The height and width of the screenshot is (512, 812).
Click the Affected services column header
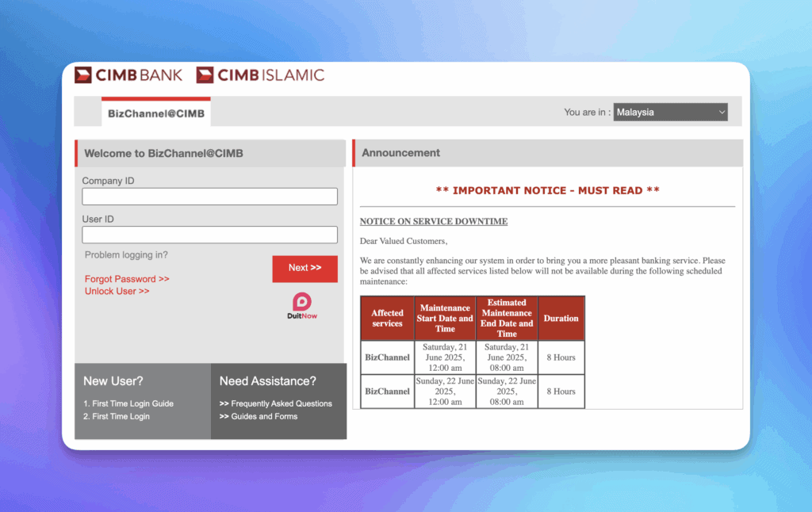[x=387, y=318]
